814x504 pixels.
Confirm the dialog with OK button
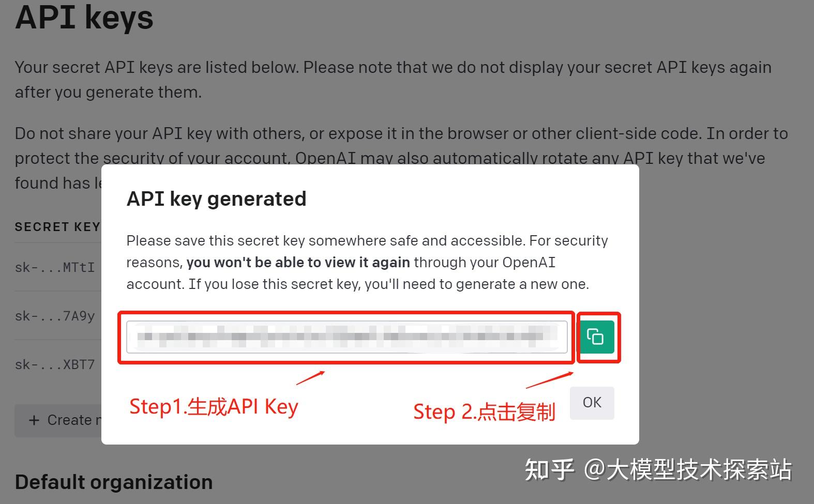[592, 403]
